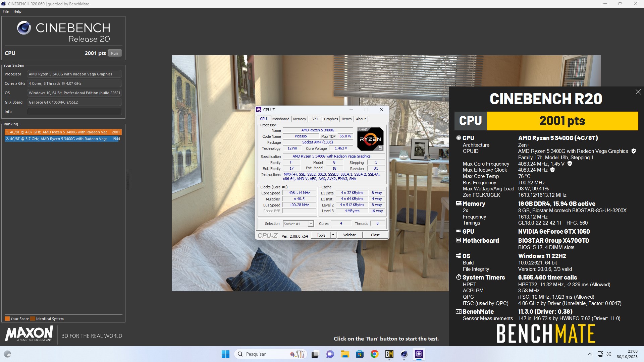Click the System Timers stopwatch icon
The height and width of the screenshot is (362, 644).
pyautogui.click(x=459, y=277)
